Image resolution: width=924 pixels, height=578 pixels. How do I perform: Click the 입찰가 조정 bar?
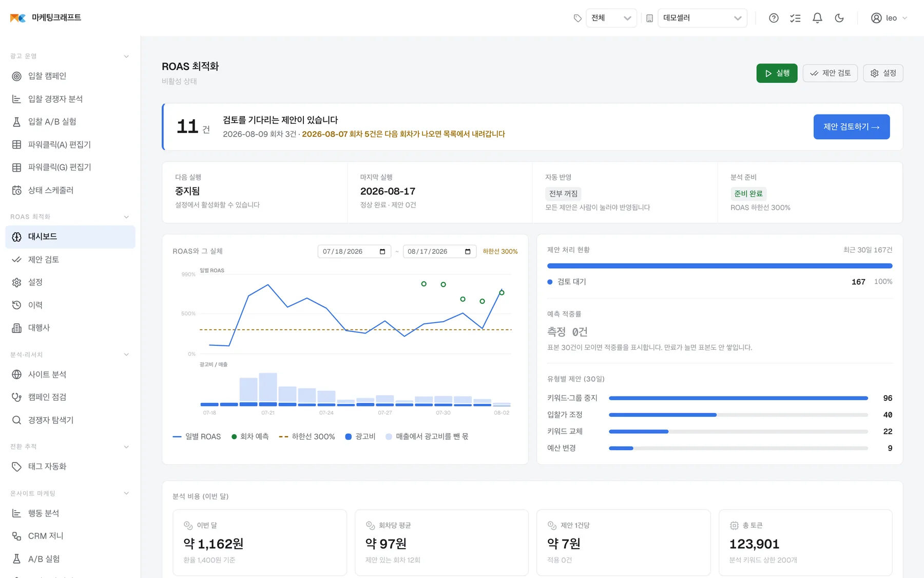tap(738, 415)
